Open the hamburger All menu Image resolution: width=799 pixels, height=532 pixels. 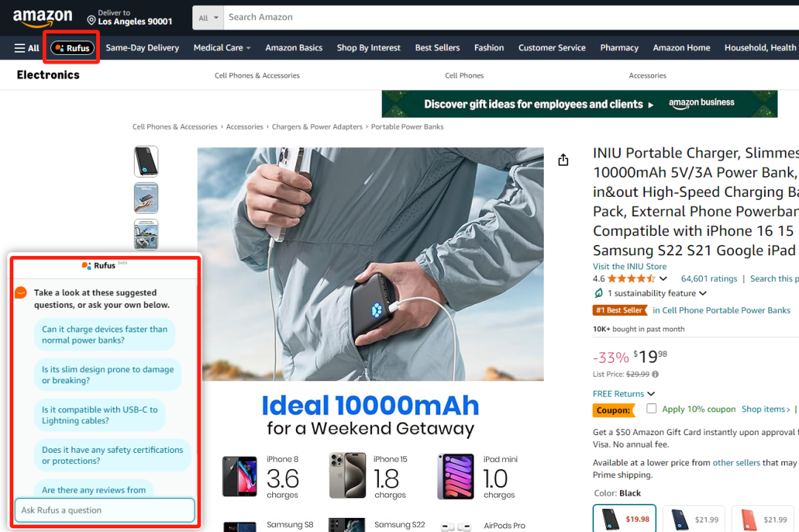coord(27,48)
